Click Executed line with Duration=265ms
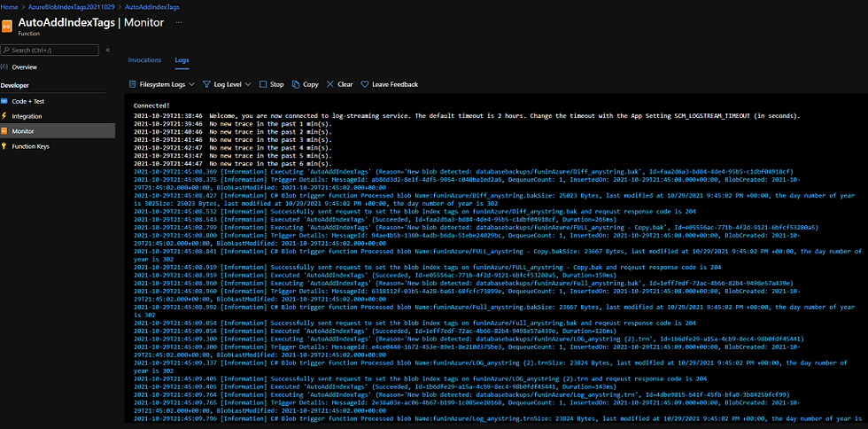Image resolution: width=868 pixels, height=429 pixels. coord(376,220)
